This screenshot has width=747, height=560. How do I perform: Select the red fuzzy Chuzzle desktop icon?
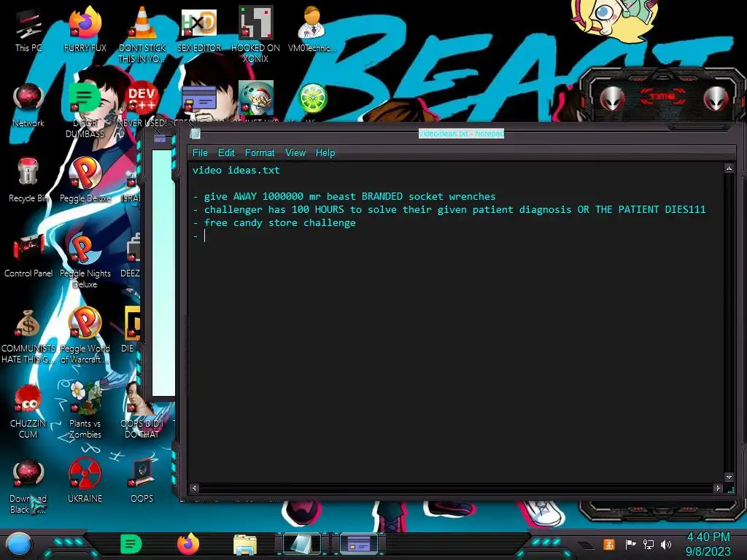click(28, 411)
